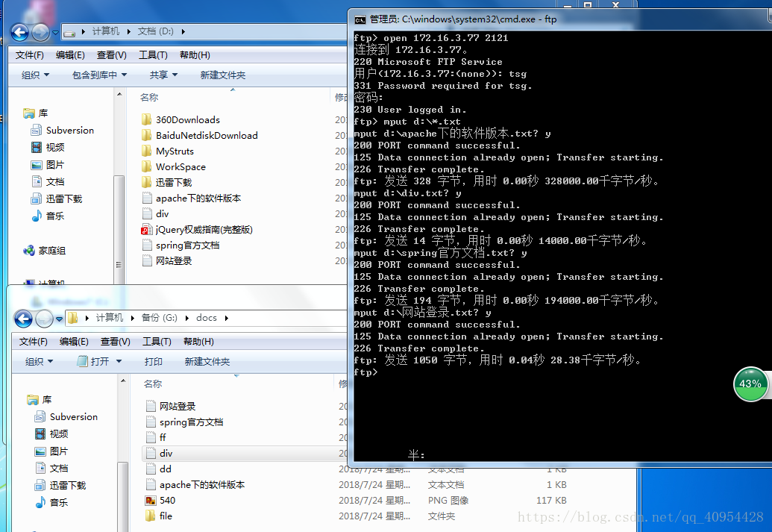The width and height of the screenshot is (772, 532).
Task: Expand 包含到库中 dropdown
Action: pyautogui.click(x=99, y=75)
